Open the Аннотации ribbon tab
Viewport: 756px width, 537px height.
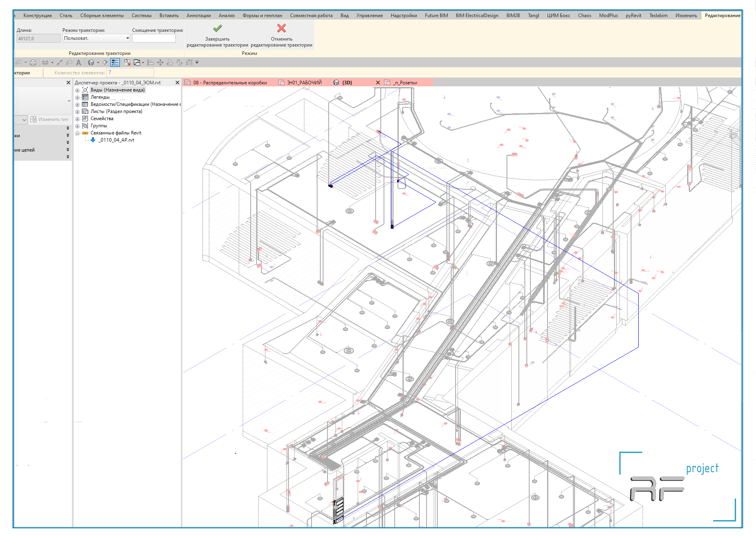199,16
